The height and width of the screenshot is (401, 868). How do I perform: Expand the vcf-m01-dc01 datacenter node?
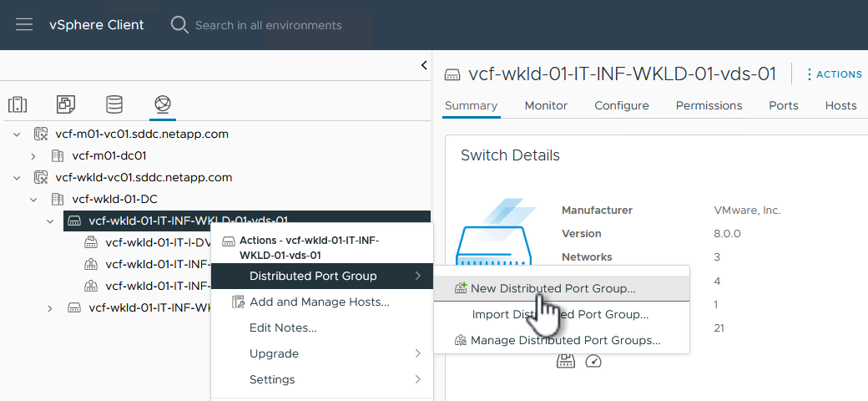tap(33, 155)
